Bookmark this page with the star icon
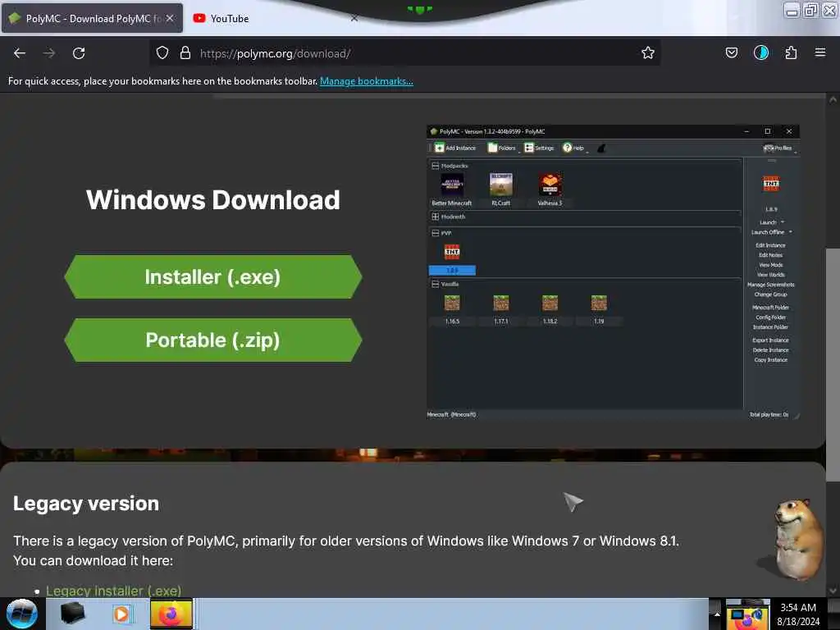Viewport: 840px width, 630px height. coord(648,53)
